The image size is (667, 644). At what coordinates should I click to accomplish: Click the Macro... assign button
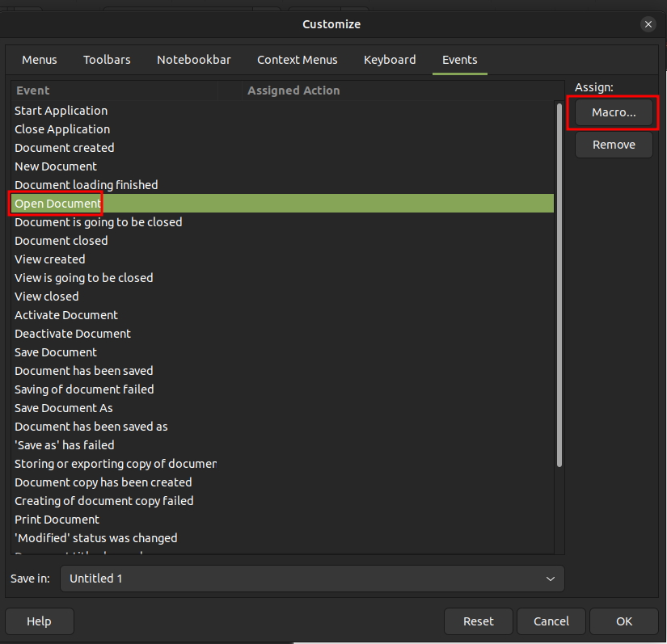(x=614, y=113)
